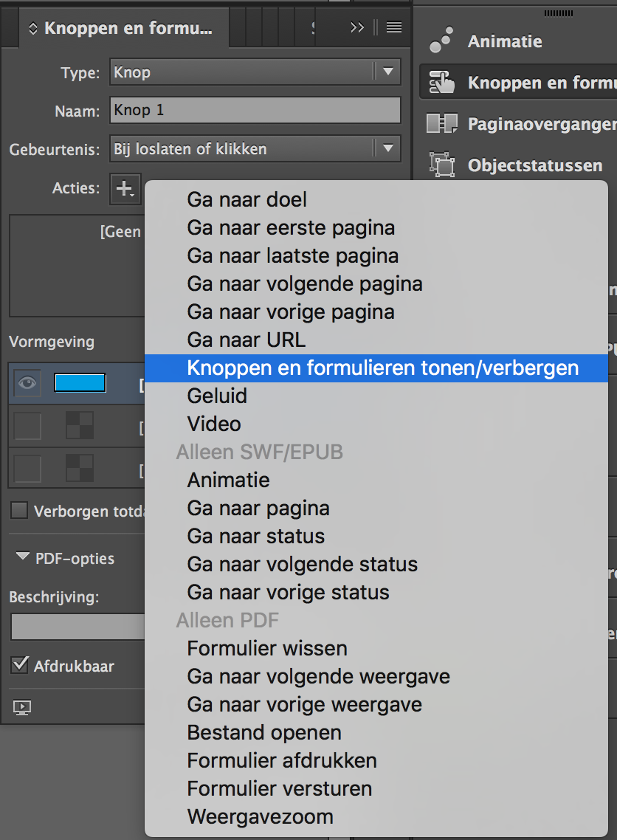
Task: Select 'Formulier versturen' action
Action: pos(279,788)
